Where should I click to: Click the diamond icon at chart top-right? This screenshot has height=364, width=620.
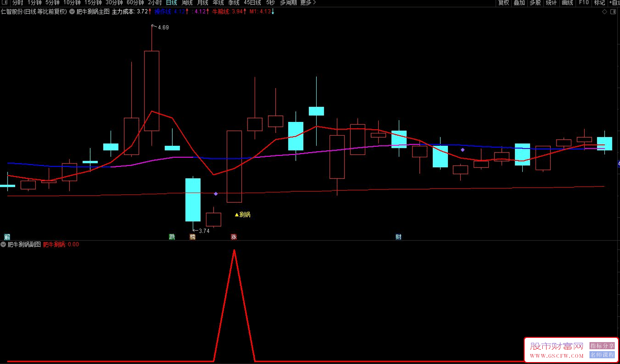click(x=604, y=12)
